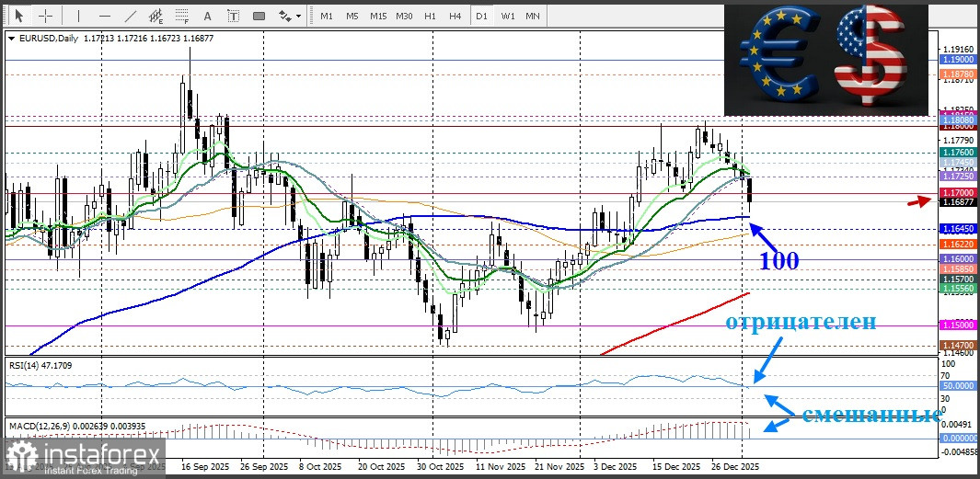The height and width of the screenshot is (479, 980).
Task: Select the W1 weekly timeframe
Action: [507, 16]
